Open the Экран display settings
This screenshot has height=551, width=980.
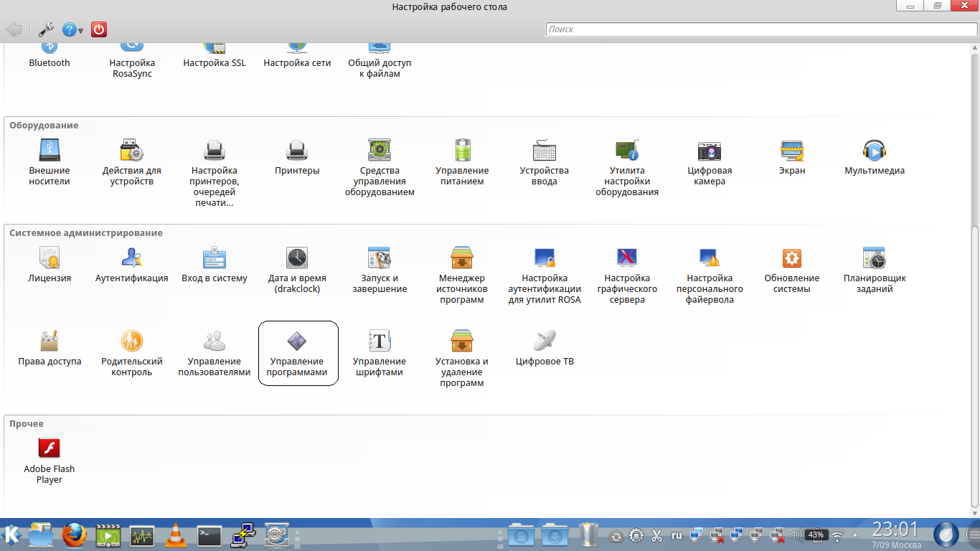coord(792,158)
